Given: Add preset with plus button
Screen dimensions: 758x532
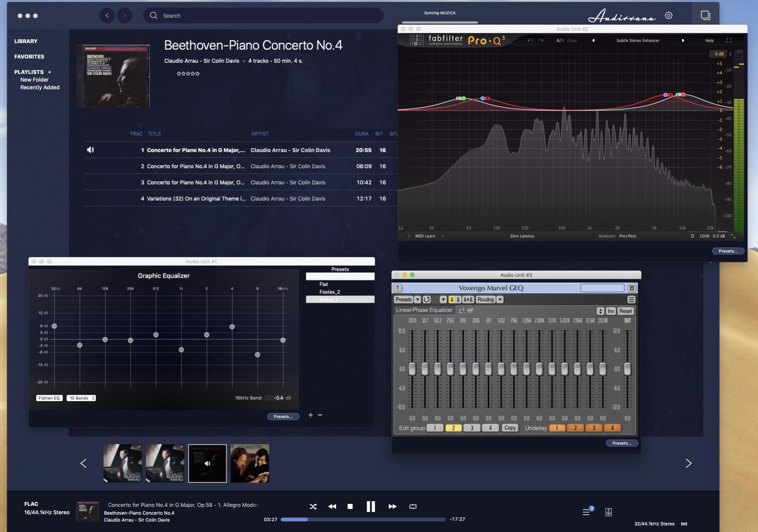Looking at the screenshot, I should click(x=310, y=415).
